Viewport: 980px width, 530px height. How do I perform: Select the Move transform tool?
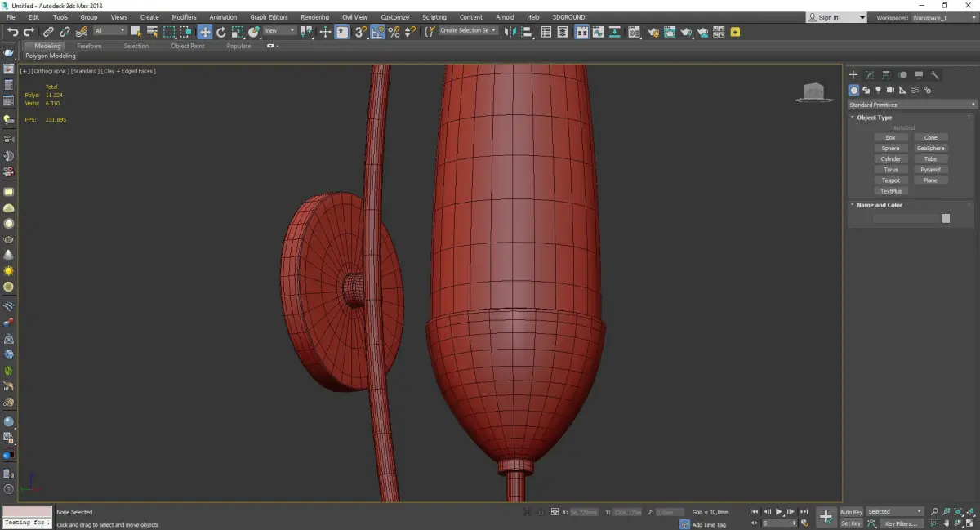point(204,32)
